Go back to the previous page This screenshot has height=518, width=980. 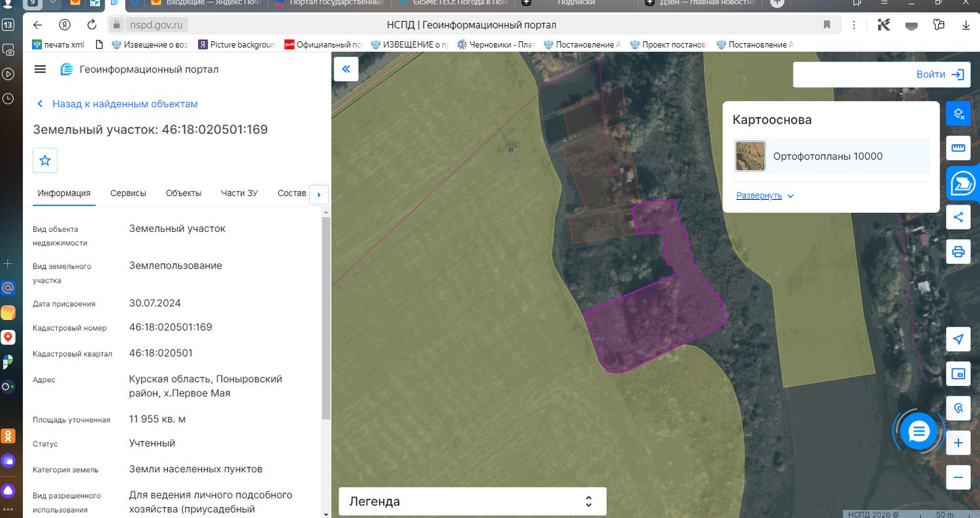point(37,25)
